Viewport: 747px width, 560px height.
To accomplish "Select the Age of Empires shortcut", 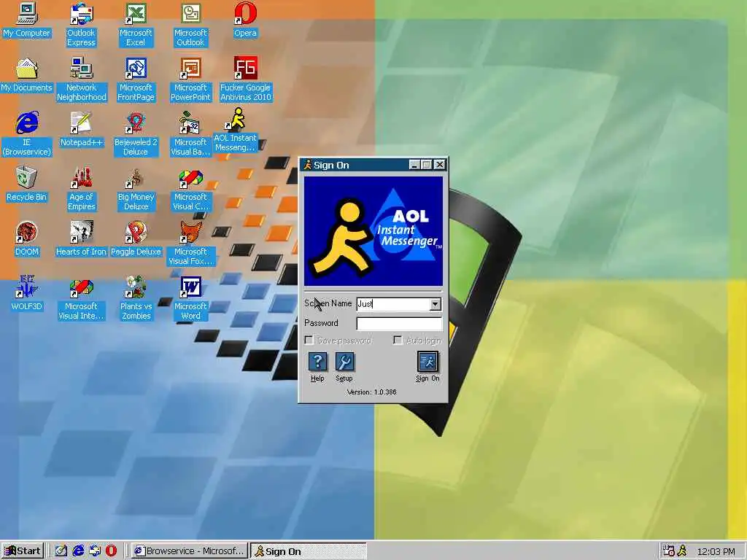I will (81, 188).
